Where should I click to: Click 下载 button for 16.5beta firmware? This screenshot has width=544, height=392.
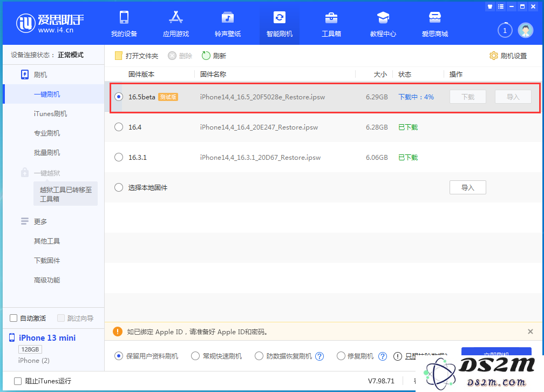468,97
